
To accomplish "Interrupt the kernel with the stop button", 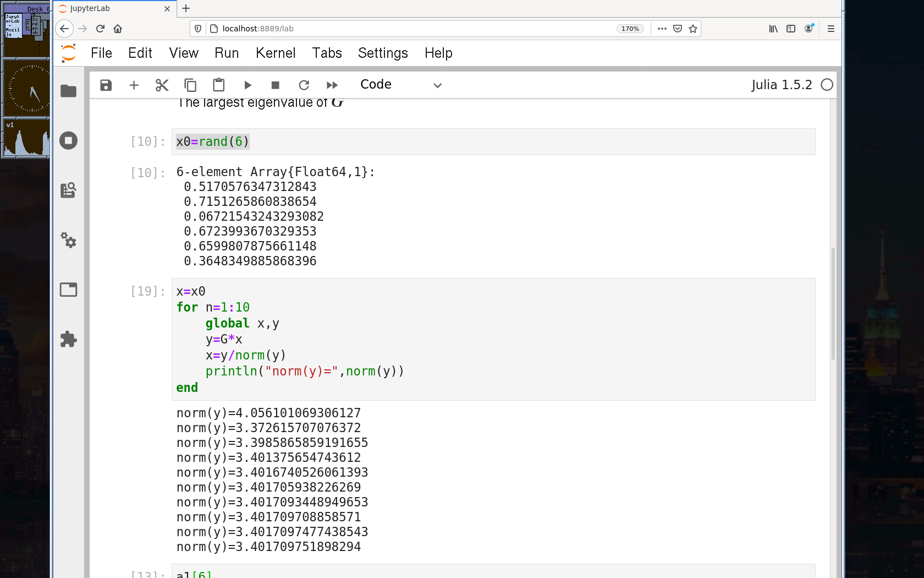I will (276, 85).
